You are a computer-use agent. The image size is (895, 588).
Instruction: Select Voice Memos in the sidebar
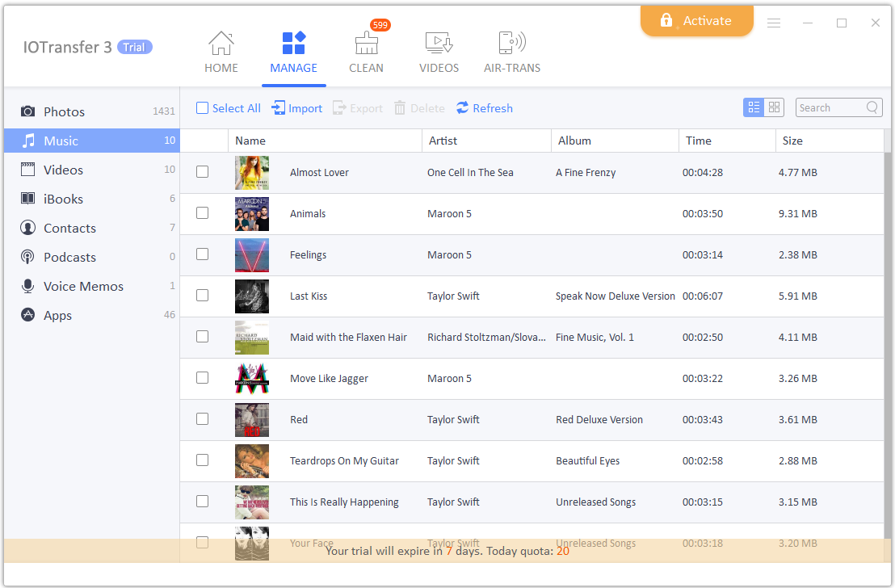tap(83, 286)
